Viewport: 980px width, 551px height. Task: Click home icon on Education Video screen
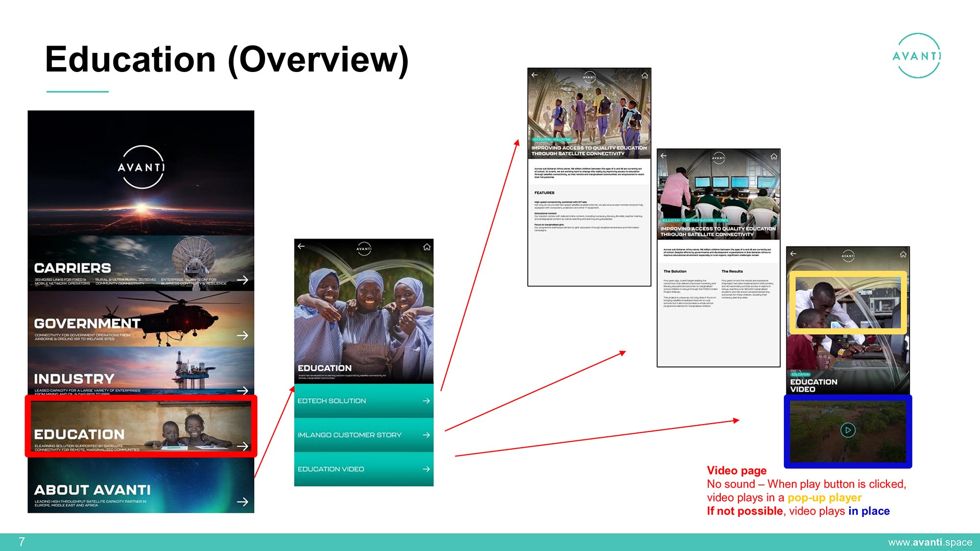[903, 254]
